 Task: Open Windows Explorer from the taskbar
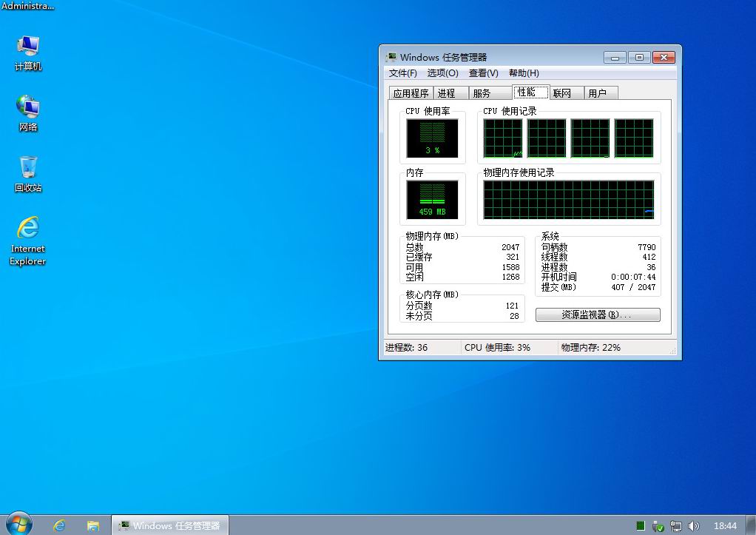(93, 525)
